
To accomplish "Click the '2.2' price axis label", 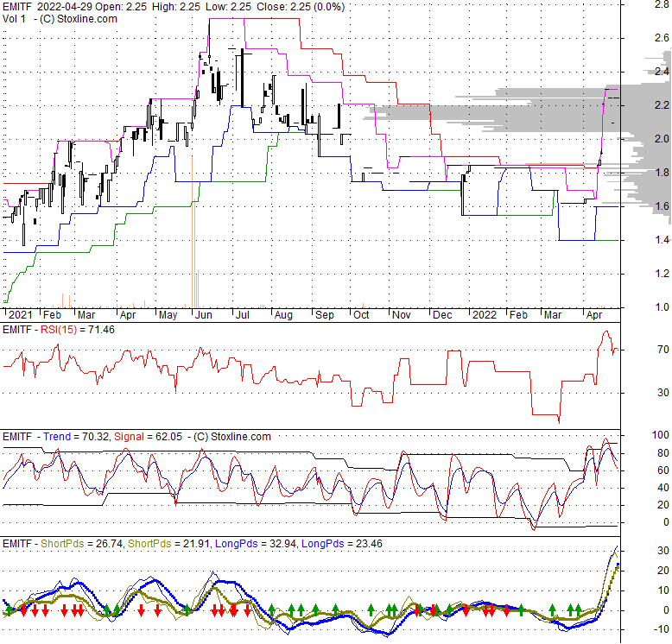I will 662,105.
